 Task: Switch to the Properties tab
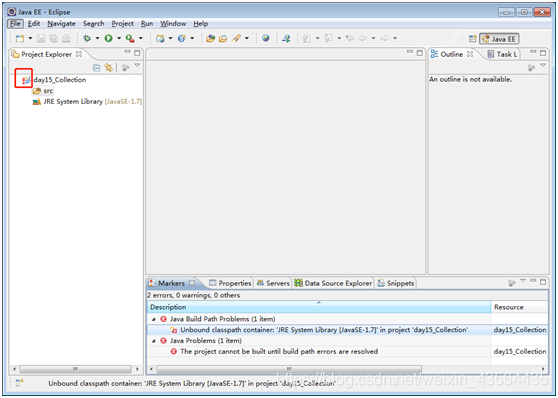(x=231, y=283)
